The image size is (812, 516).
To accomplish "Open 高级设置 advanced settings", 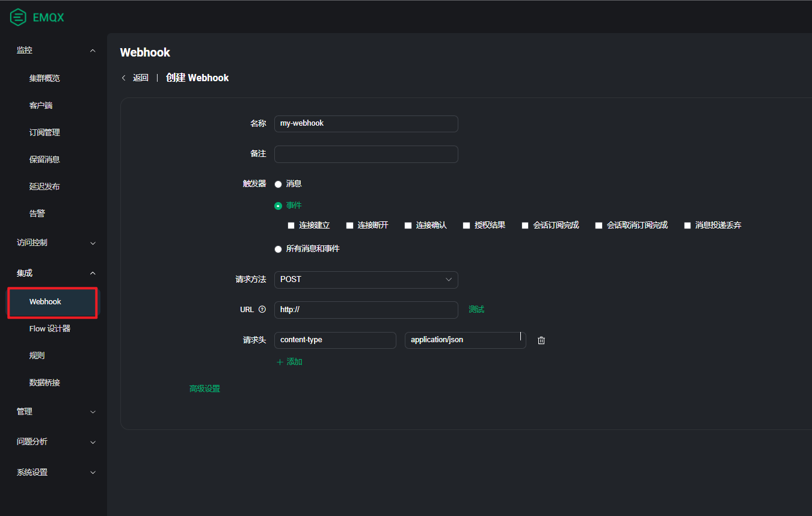I will [205, 389].
